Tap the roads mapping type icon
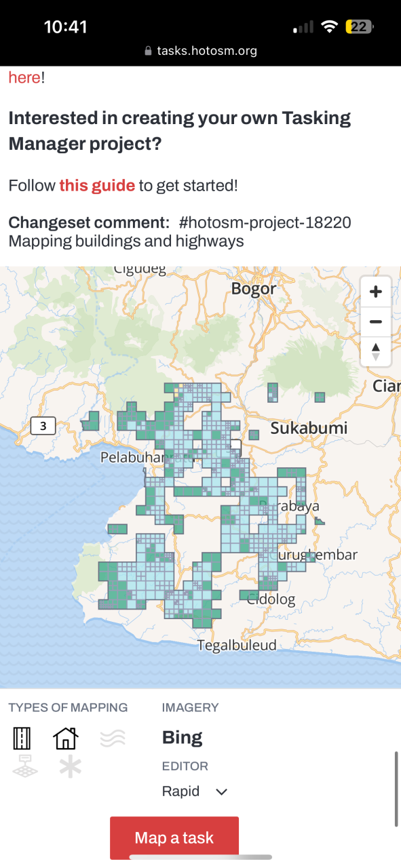Viewport: 401px width, 868px height. pyautogui.click(x=22, y=738)
